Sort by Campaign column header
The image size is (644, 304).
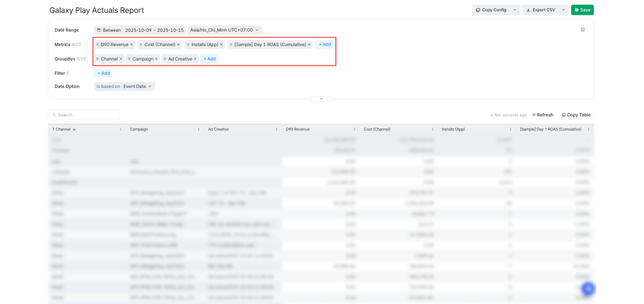(x=139, y=129)
